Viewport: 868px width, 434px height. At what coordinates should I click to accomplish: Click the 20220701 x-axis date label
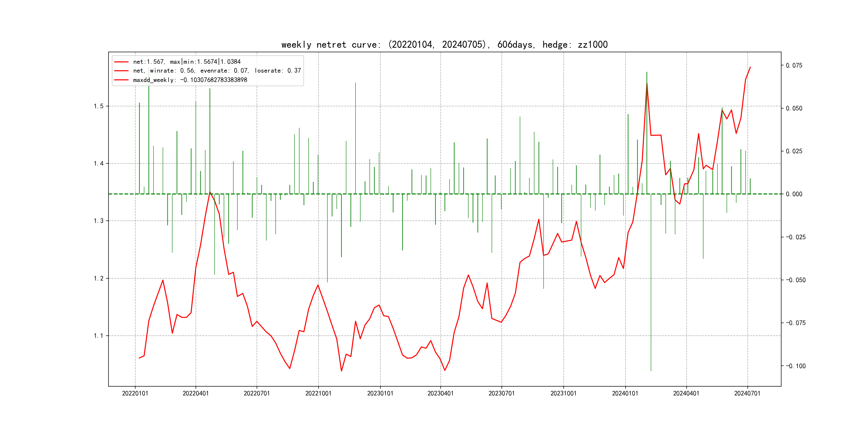pos(257,394)
